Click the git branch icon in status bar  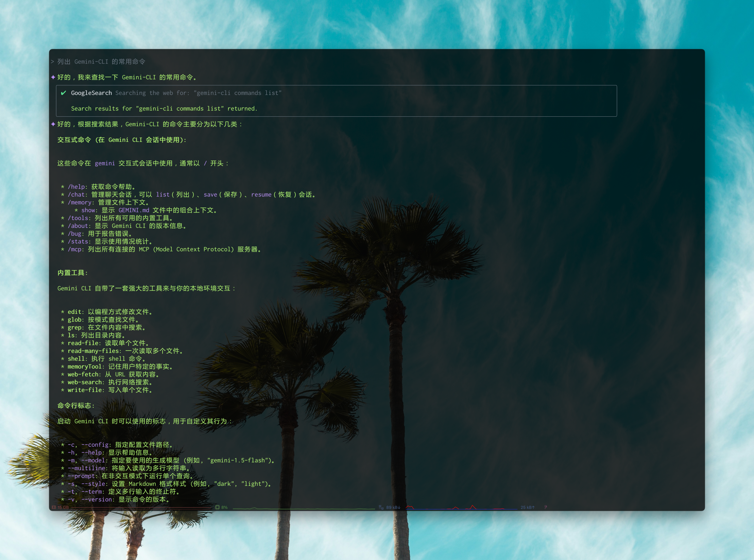tap(546, 507)
